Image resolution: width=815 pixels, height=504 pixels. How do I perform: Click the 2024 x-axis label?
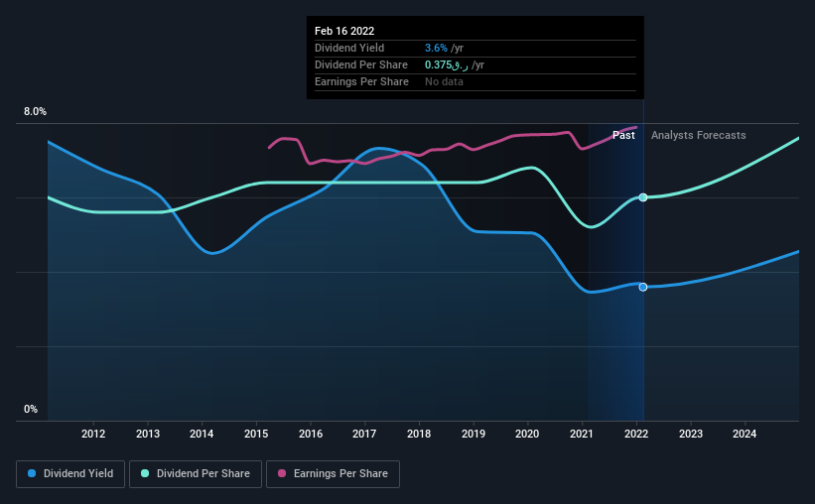pyautogui.click(x=745, y=434)
